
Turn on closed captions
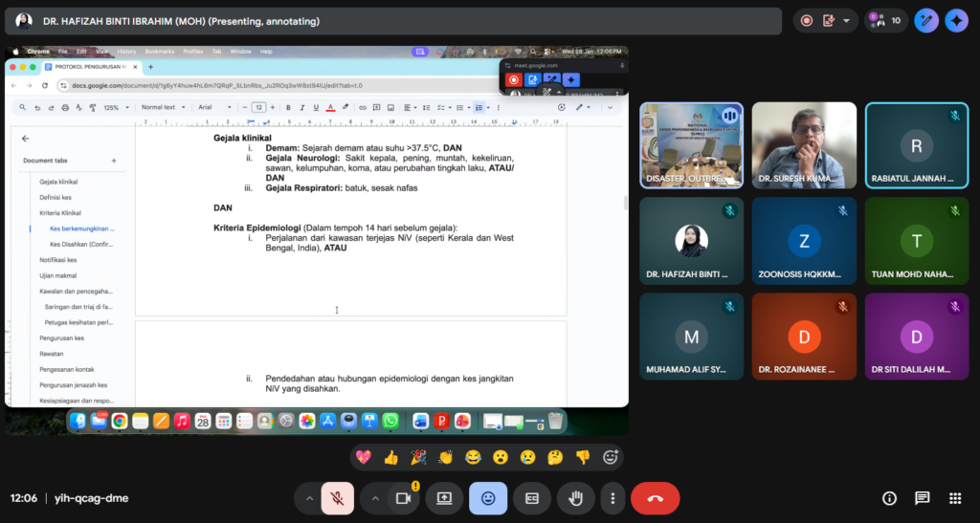[531, 498]
